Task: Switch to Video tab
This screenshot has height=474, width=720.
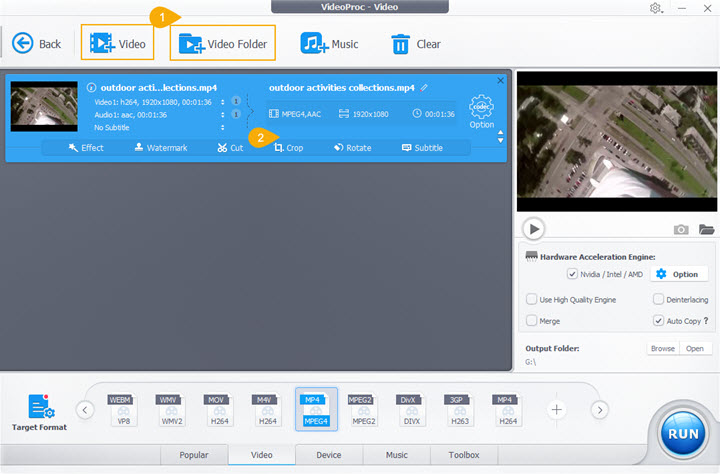Action: [262, 455]
